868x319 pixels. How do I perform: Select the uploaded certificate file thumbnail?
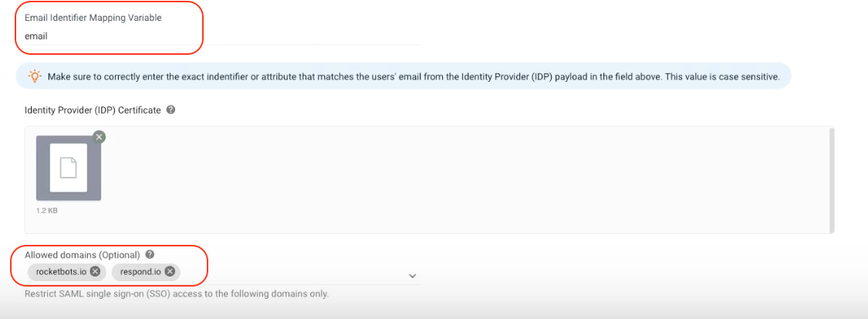[x=68, y=168]
